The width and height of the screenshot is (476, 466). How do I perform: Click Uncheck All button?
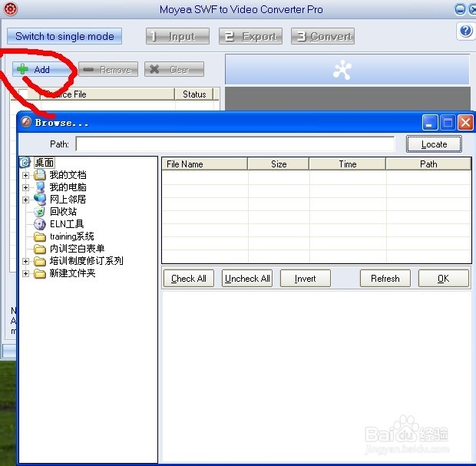(247, 279)
